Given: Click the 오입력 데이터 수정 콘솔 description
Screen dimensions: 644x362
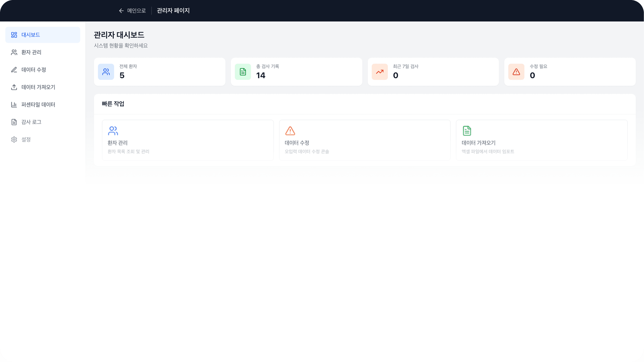Looking at the screenshot, I should (x=307, y=151).
